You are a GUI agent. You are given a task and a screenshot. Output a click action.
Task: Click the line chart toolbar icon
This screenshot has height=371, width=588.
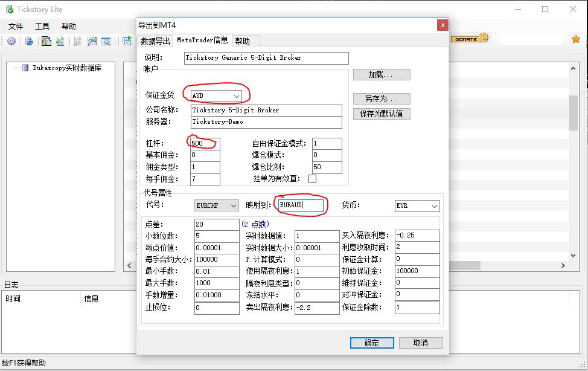92,41
